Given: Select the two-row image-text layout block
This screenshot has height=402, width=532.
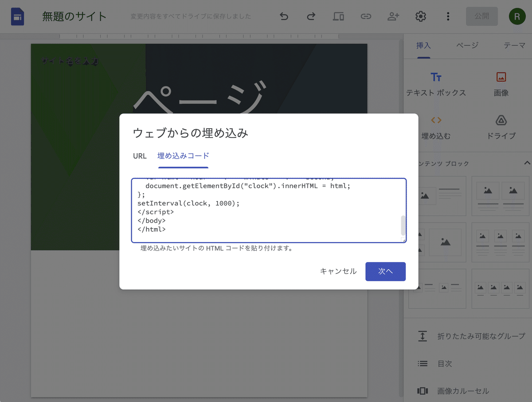Looking at the screenshot, I should (437, 288).
